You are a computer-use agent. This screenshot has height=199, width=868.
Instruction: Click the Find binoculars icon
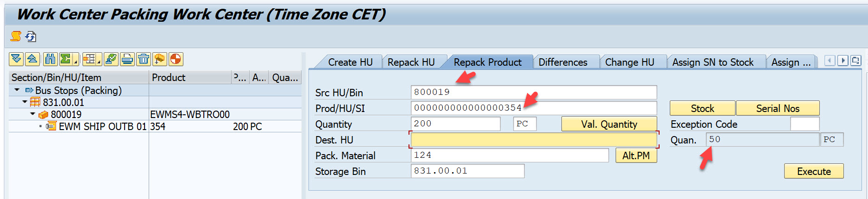pyautogui.click(x=50, y=59)
